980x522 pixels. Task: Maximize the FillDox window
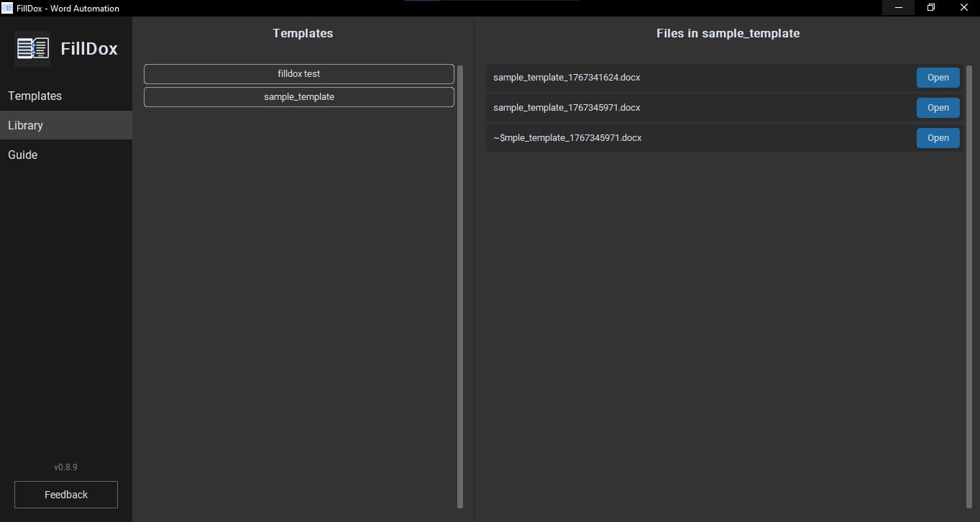point(931,7)
